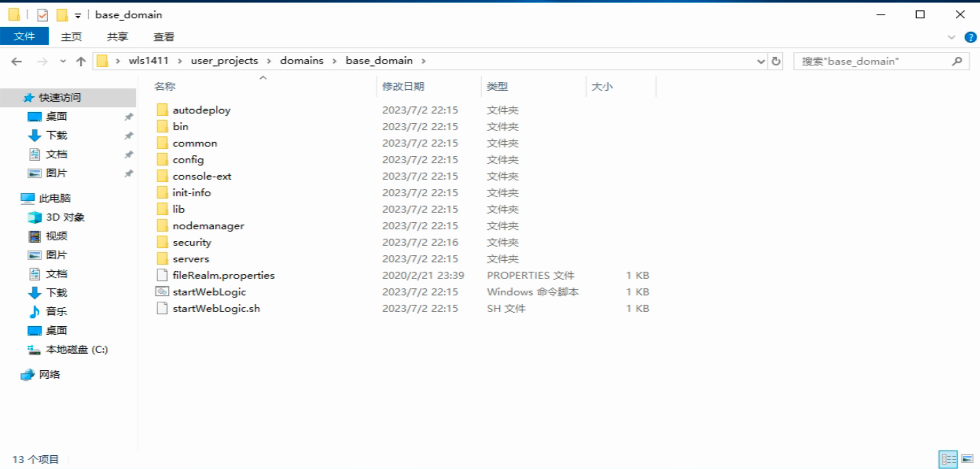This screenshot has width=980, height=469.
Task: Select the config folder icon
Action: click(x=162, y=159)
